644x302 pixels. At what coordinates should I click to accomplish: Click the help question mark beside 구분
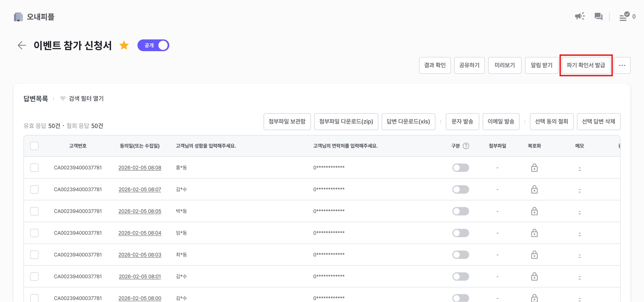pyautogui.click(x=466, y=146)
